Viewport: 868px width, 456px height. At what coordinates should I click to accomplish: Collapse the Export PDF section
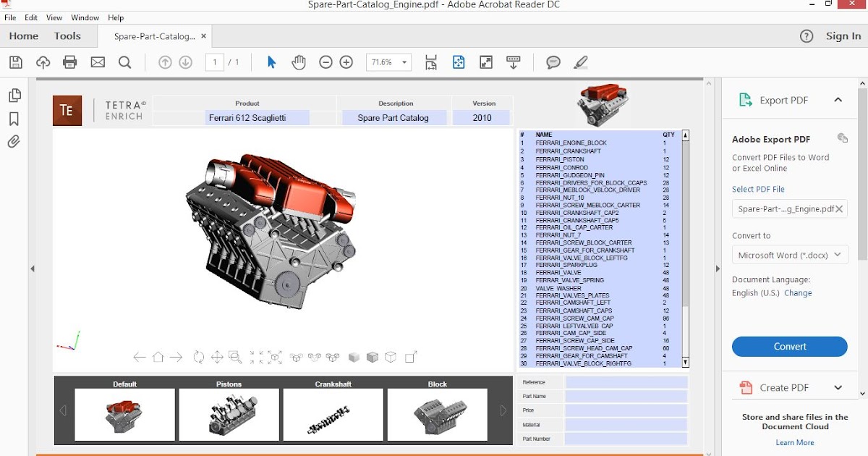(x=838, y=100)
